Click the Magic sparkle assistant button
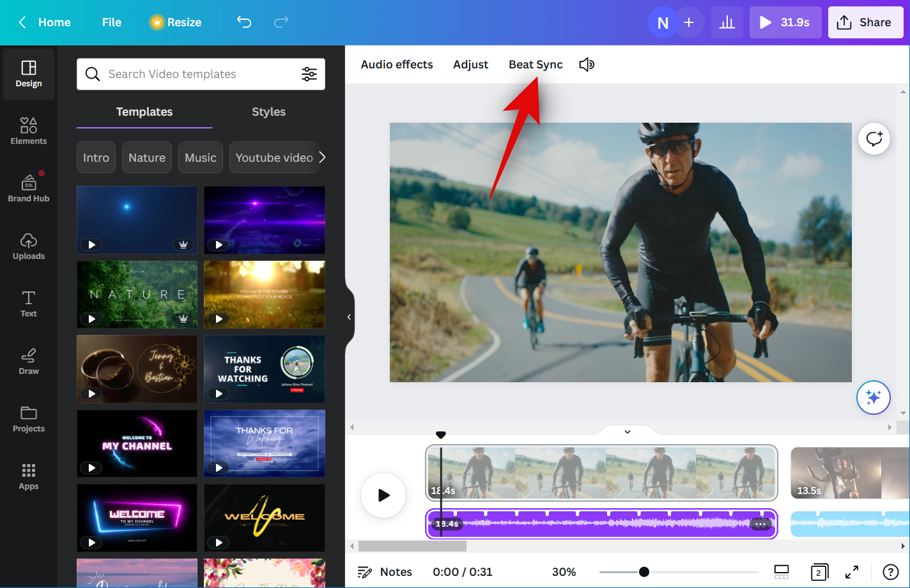 [x=873, y=398]
